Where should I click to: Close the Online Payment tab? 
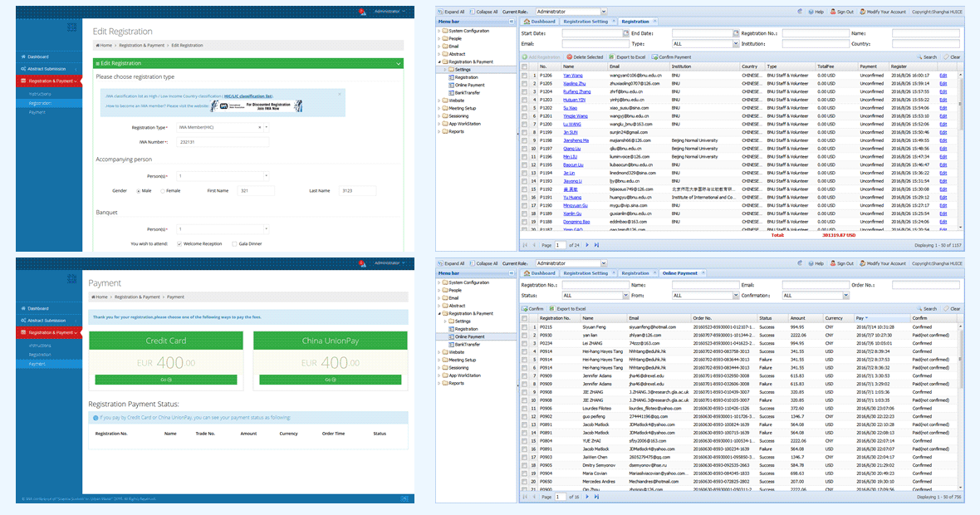tap(703, 273)
